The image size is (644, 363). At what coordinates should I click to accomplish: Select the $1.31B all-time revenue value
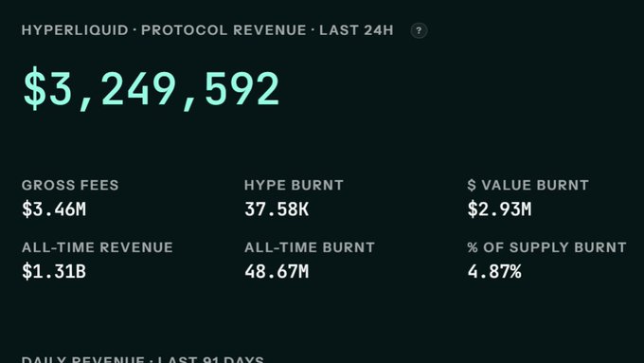pyautogui.click(x=54, y=271)
